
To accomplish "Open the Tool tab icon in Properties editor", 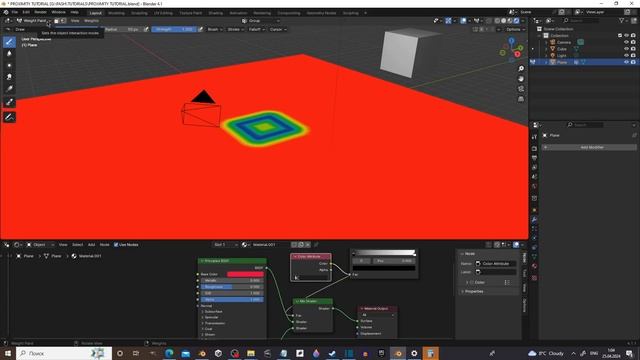I will tap(534, 137).
